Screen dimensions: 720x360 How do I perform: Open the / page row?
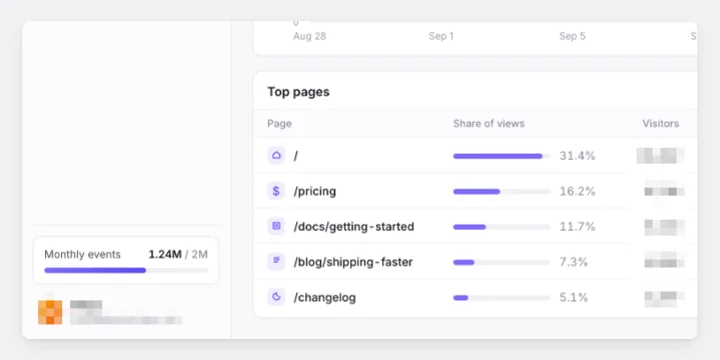tap(475, 156)
